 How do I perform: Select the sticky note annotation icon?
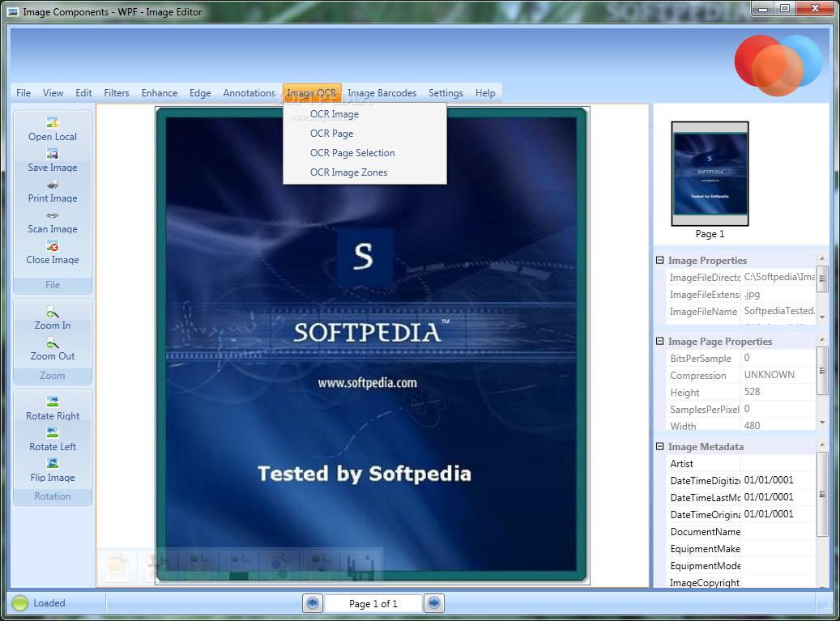pyautogui.click(x=117, y=567)
